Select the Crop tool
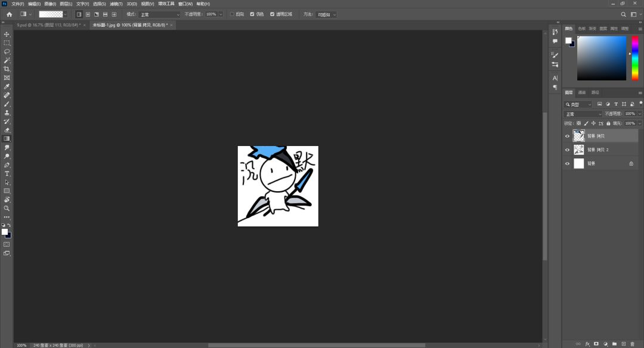This screenshot has height=348, width=644. [7, 69]
